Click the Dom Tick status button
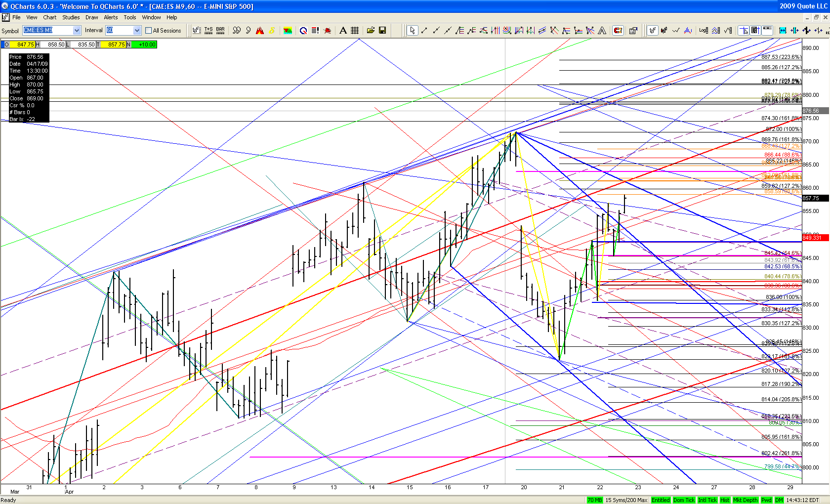The width and height of the screenshot is (830, 504). click(684, 500)
